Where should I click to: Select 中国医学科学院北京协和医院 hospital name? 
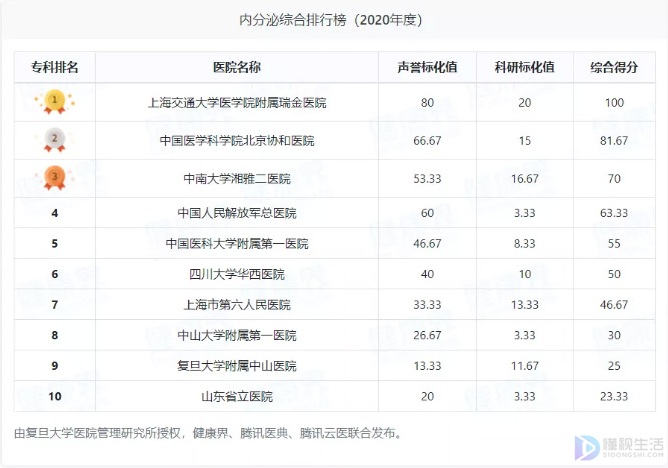coord(237,141)
